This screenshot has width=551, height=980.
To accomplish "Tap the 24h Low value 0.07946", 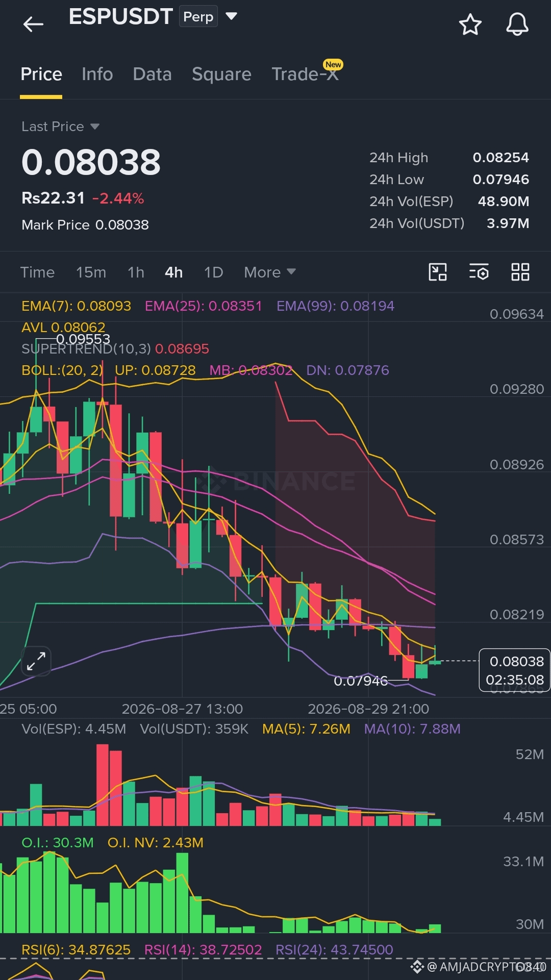I will point(500,180).
